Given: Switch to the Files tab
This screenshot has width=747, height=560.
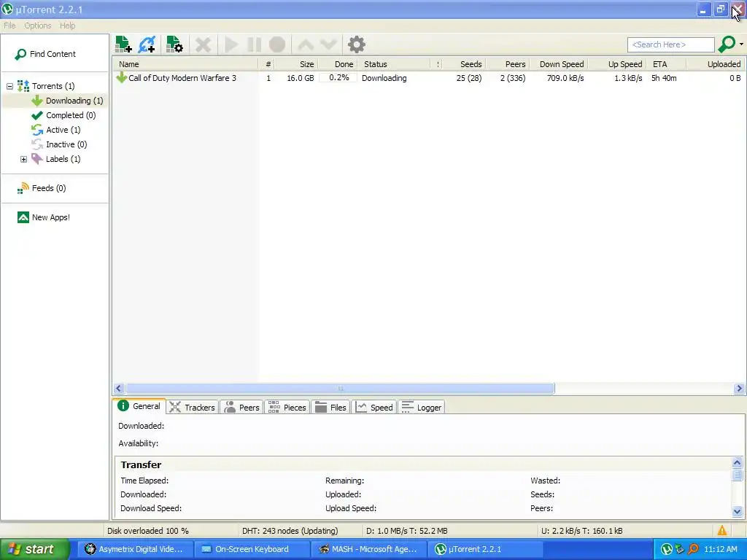Looking at the screenshot, I should (x=330, y=408).
